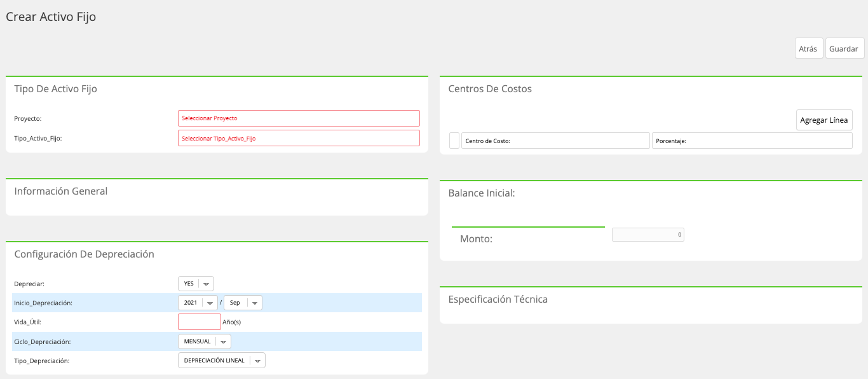Viewport: 868px width, 379px height.
Task: Click the Centro de Costo column header
Action: [x=555, y=141]
